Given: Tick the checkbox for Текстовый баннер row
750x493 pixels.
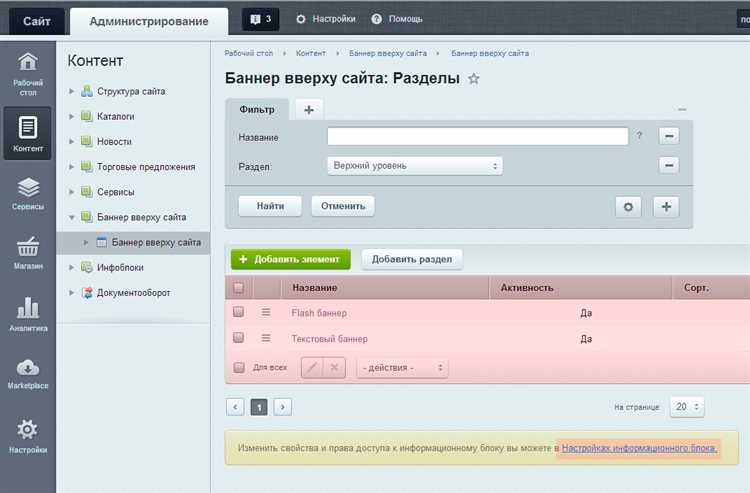Looking at the screenshot, I should click(239, 338).
